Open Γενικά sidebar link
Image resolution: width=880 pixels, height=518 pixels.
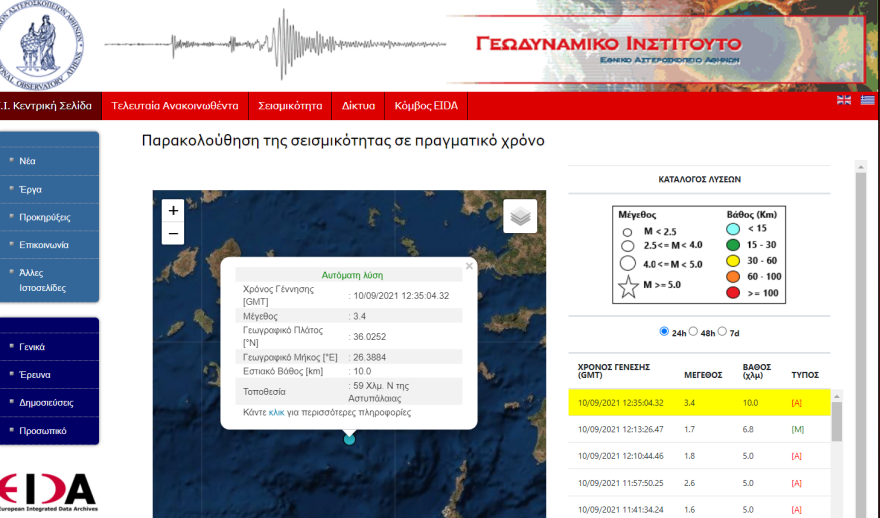(32, 347)
